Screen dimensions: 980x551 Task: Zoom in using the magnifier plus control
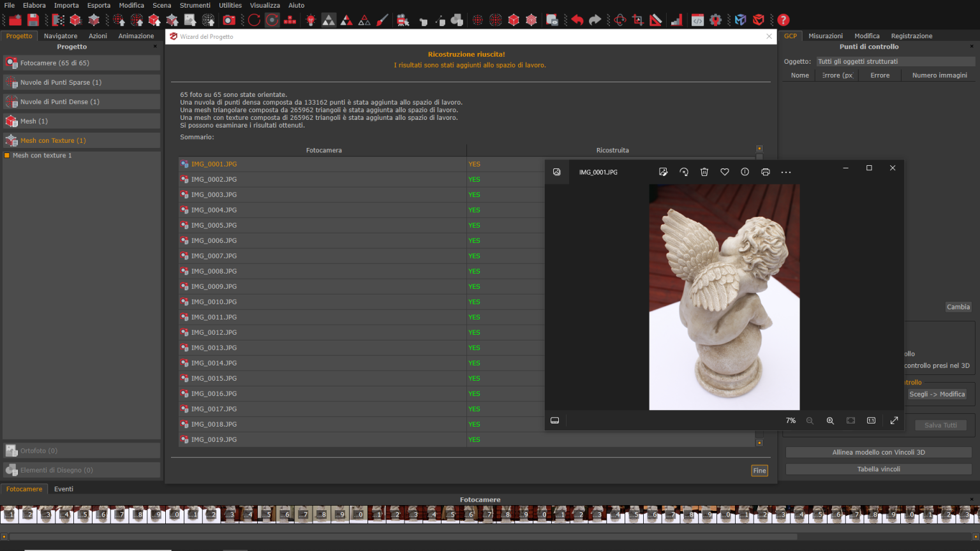[830, 420]
